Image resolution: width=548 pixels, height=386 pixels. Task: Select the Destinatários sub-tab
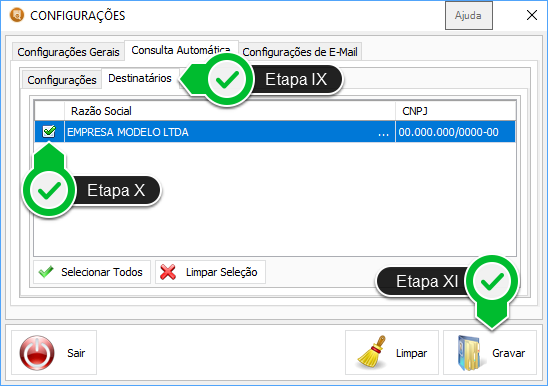(x=140, y=78)
